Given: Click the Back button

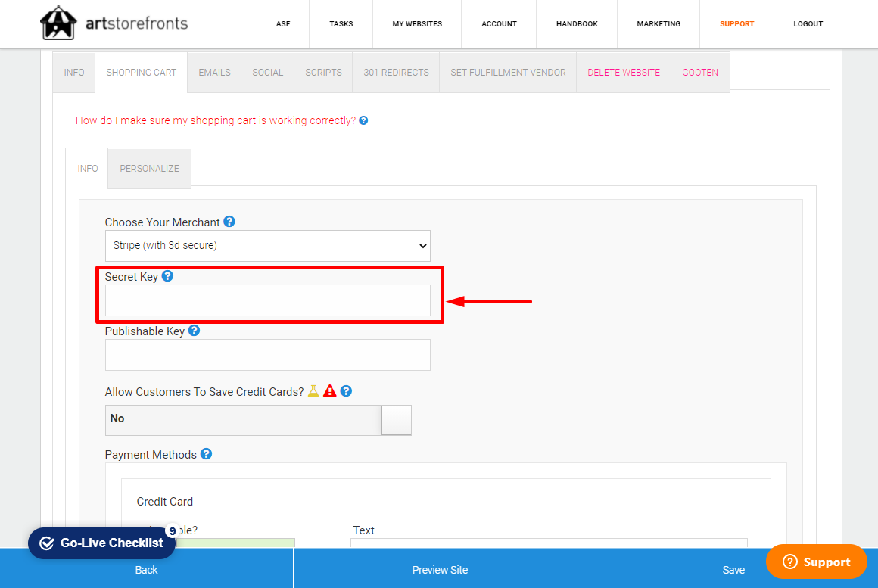Looking at the screenshot, I should (x=146, y=570).
